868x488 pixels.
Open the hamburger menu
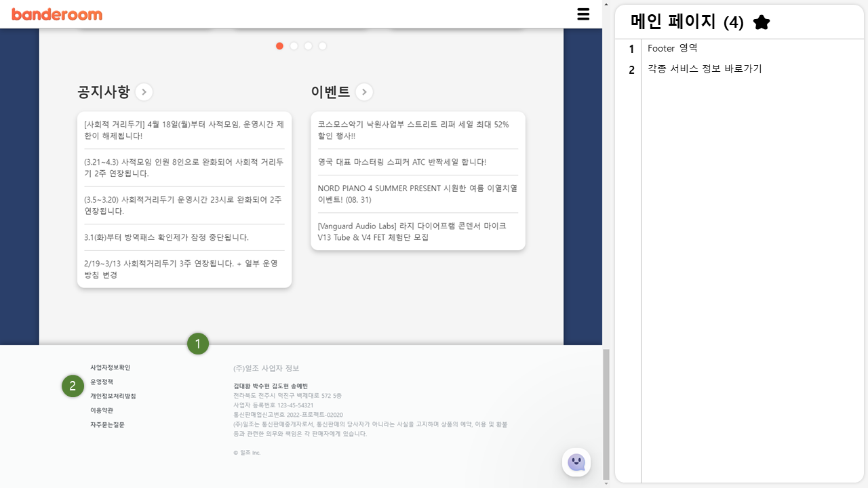click(x=583, y=14)
